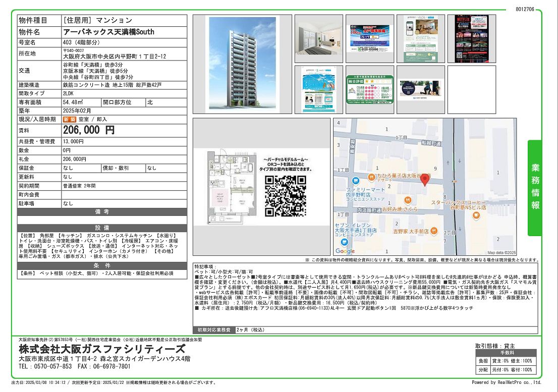This screenshot has width=558, height=392.
Task: Click the 備考 section header
Action: [102, 212]
